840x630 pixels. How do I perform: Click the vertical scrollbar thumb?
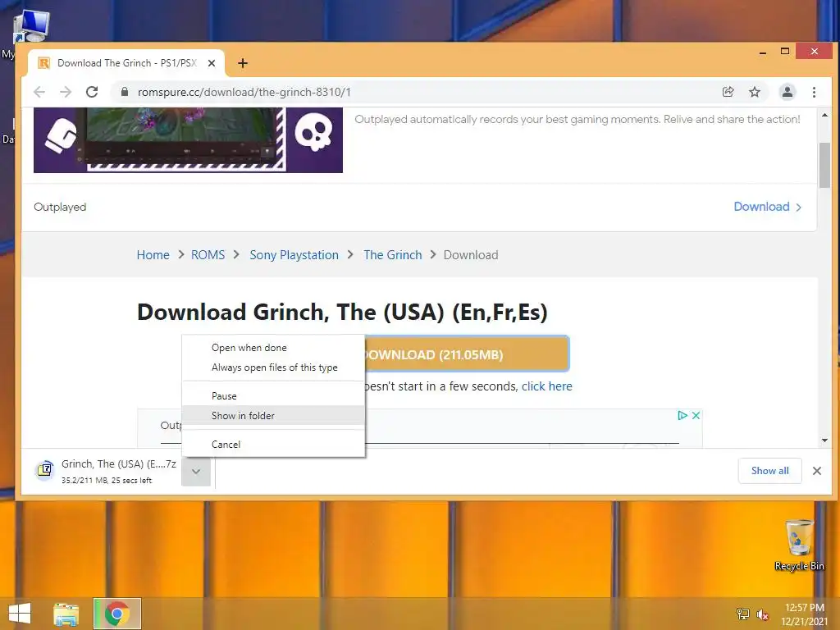(x=824, y=166)
